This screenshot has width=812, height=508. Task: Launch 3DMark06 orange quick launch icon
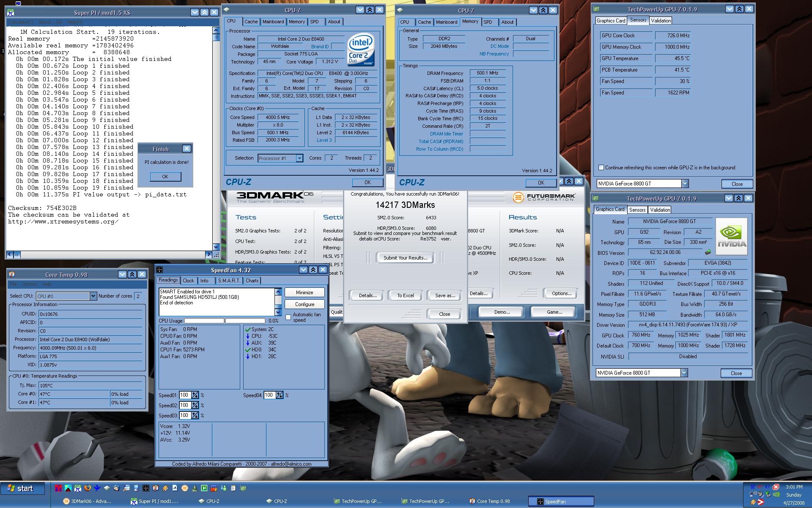(x=184, y=488)
